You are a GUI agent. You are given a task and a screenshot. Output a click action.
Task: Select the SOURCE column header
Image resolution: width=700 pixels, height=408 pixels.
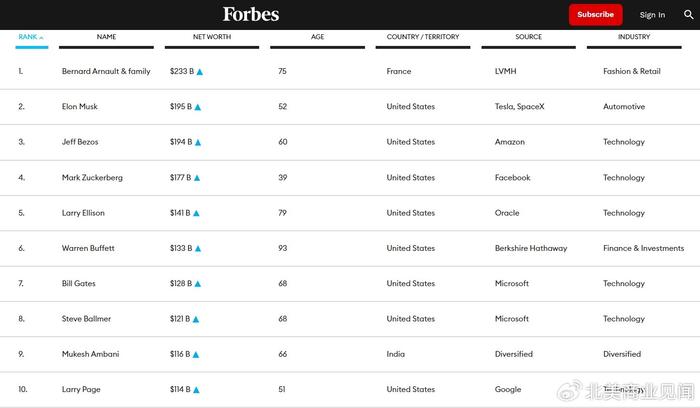click(x=529, y=37)
